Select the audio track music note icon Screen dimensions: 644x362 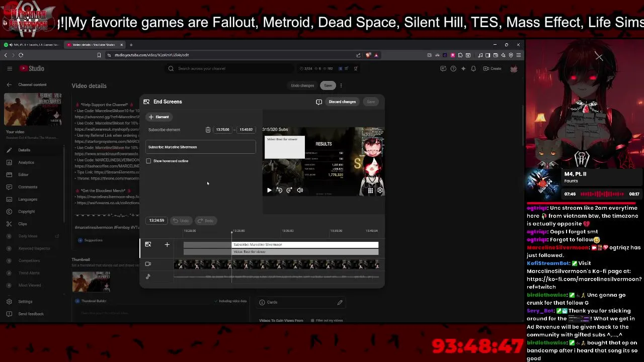click(148, 276)
